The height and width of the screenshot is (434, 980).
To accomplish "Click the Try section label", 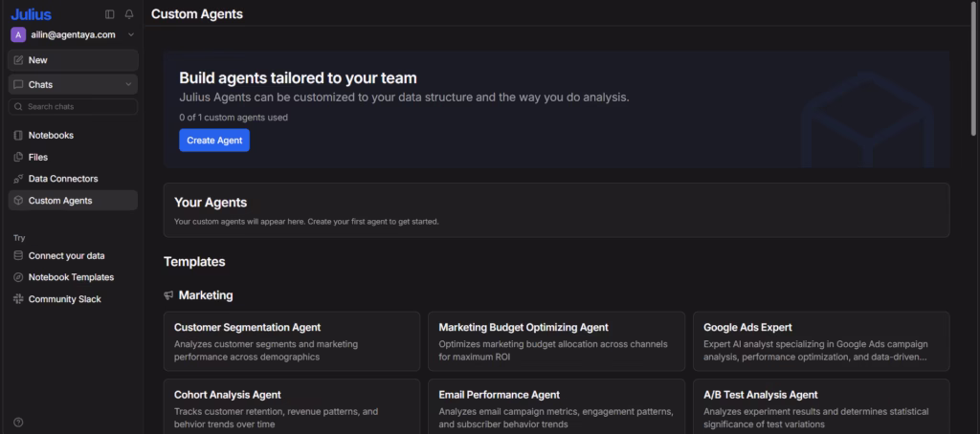I will pyautogui.click(x=19, y=238).
